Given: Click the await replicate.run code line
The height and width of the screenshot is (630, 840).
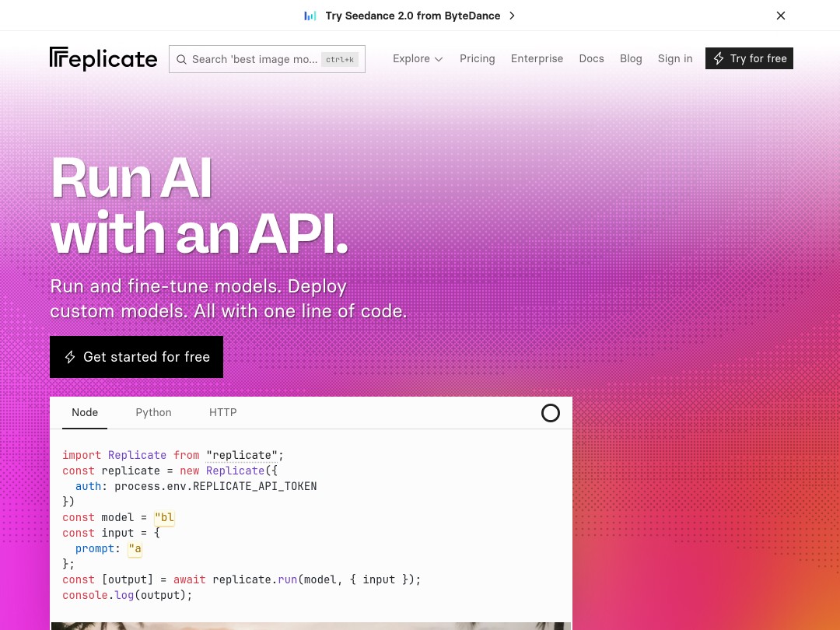Looking at the screenshot, I should pyautogui.click(x=242, y=579).
